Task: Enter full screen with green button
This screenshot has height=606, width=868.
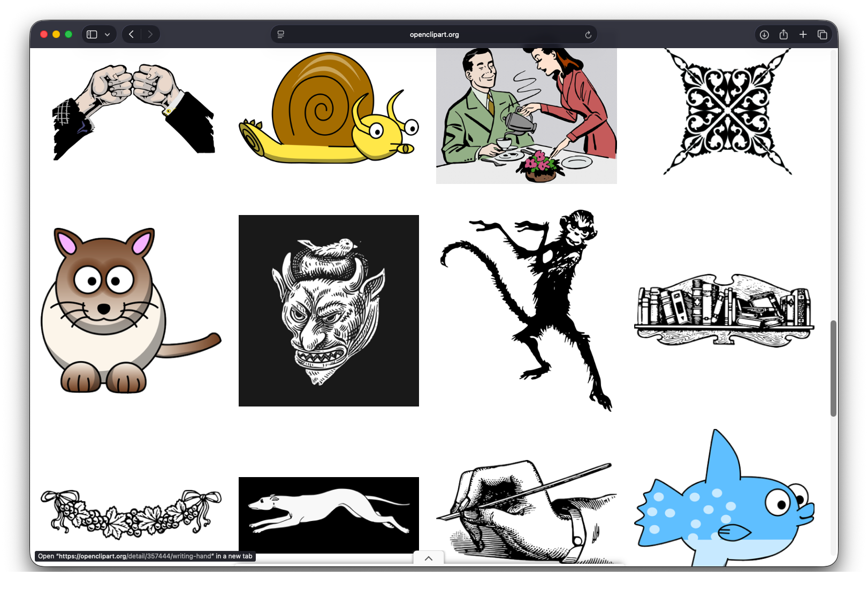Action: pyautogui.click(x=68, y=34)
